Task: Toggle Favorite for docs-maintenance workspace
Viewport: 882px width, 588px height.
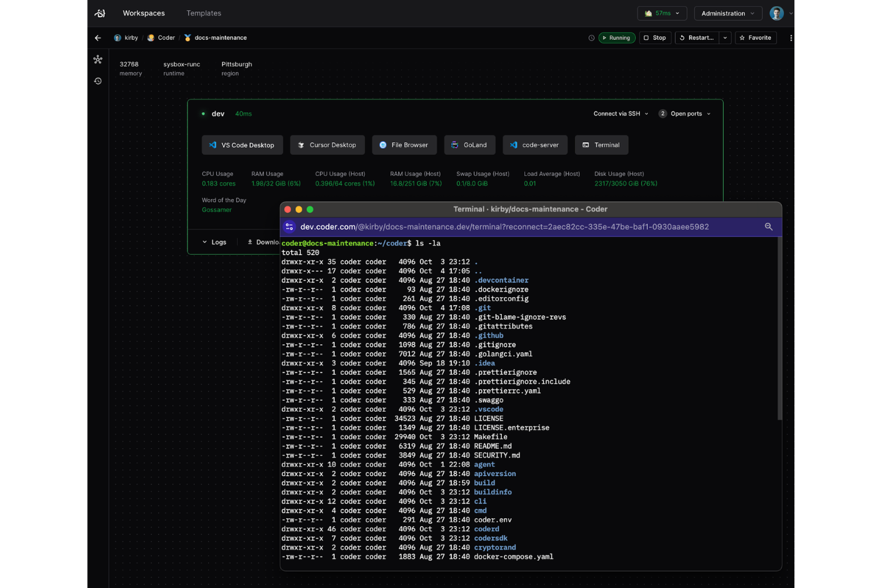Action: tap(755, 38)
